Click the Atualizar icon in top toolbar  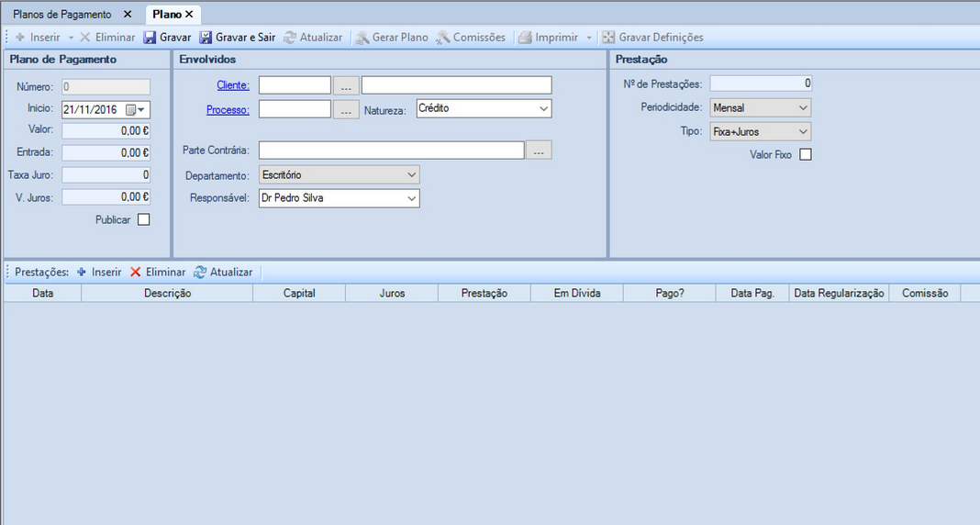click(x=289, y=38)
